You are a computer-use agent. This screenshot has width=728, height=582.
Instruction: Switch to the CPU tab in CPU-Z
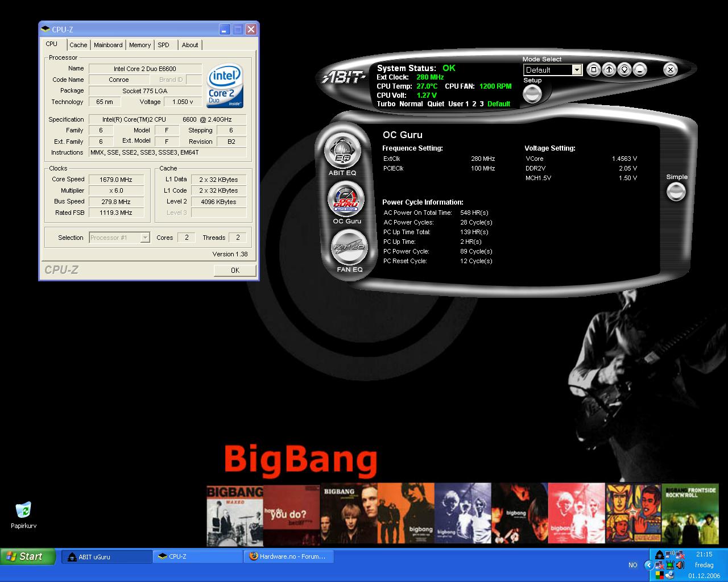click(x=52, y=44)
